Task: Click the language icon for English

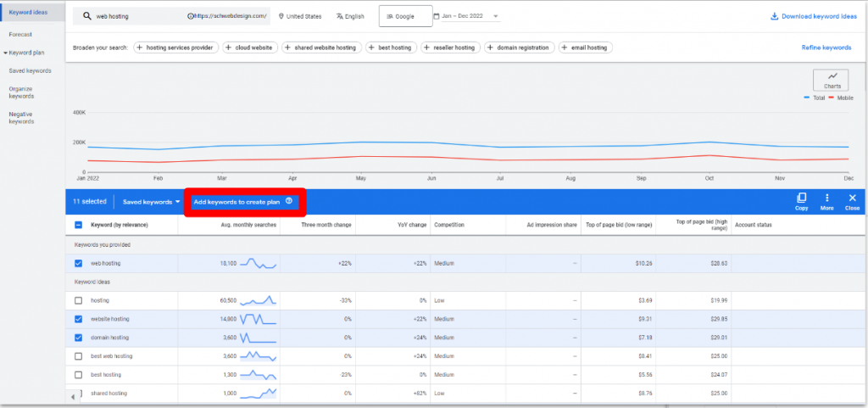Action: pyautogui.click(x=340, y=16)
